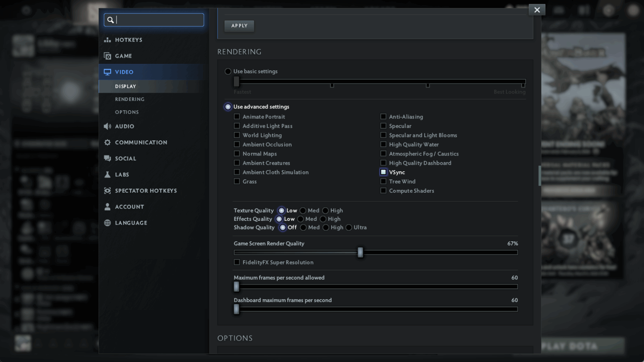Check the Tree Wind option
The width and height of the screenshot is (644, 362).
coord(383,181)
